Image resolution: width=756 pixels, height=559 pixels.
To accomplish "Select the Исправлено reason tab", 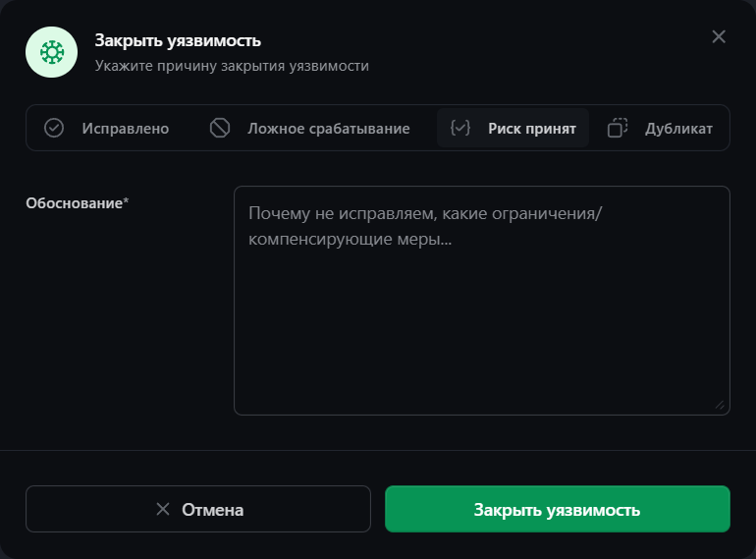I will [x=107, y=129].
